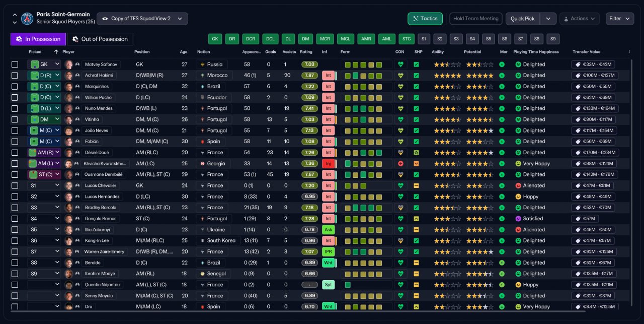Open the S1 picked dropdown for Lucas Chevalier
The image size is (644, 324).
[x=44, y=185]
